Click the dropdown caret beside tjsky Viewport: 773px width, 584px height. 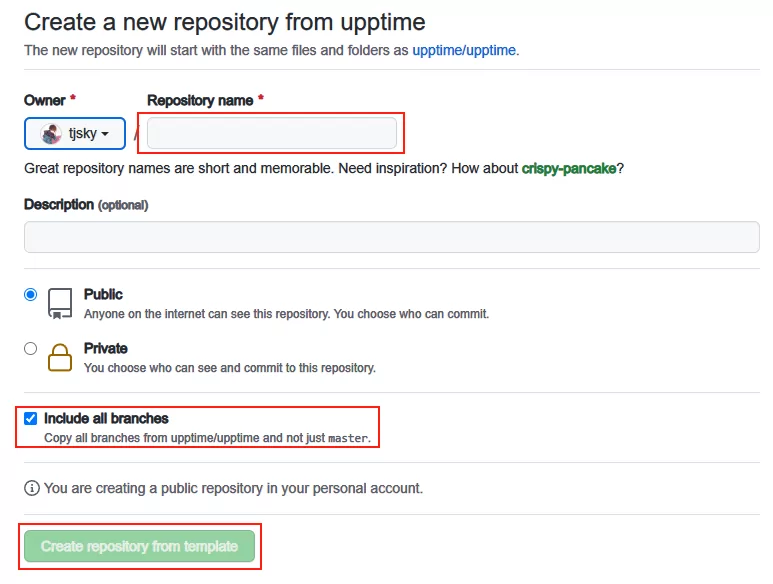tap(105, 134)
